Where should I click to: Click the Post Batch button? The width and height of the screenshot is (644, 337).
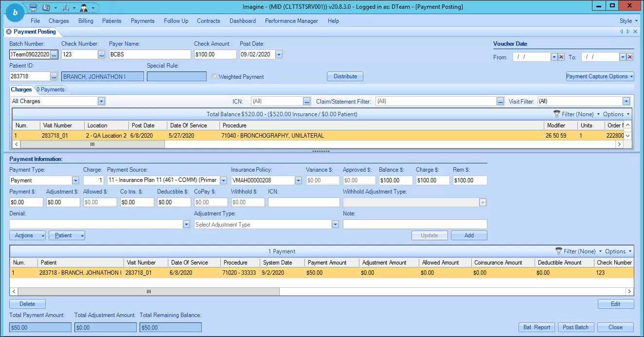click(x=576, y=327)
